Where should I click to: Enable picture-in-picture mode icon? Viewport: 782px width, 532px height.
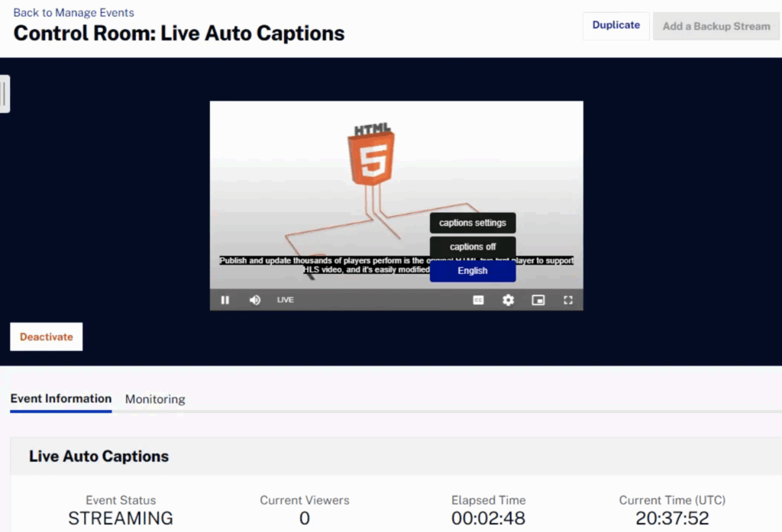pyautogui.click(x=538, y=300)
